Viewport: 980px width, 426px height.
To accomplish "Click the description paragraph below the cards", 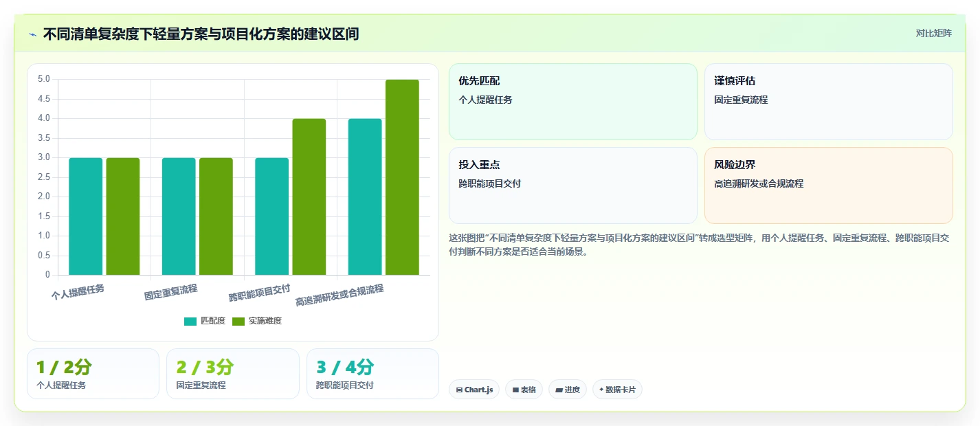I will pos(699,245).
